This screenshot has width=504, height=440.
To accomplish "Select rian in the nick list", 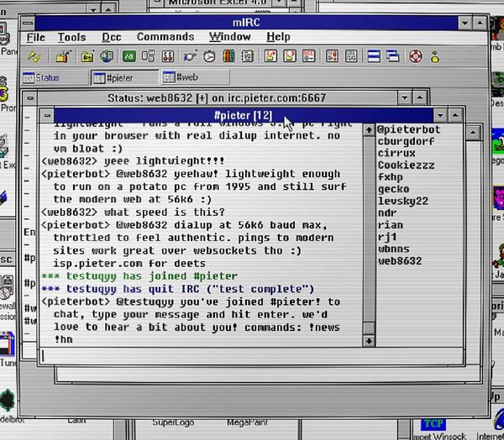I will pyautogui.click(x=391, y=225).
